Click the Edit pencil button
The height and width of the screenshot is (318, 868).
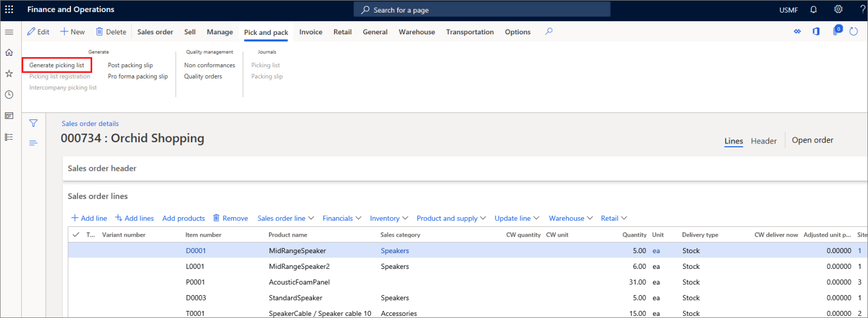pyautogui.click(x=38, y=32)
